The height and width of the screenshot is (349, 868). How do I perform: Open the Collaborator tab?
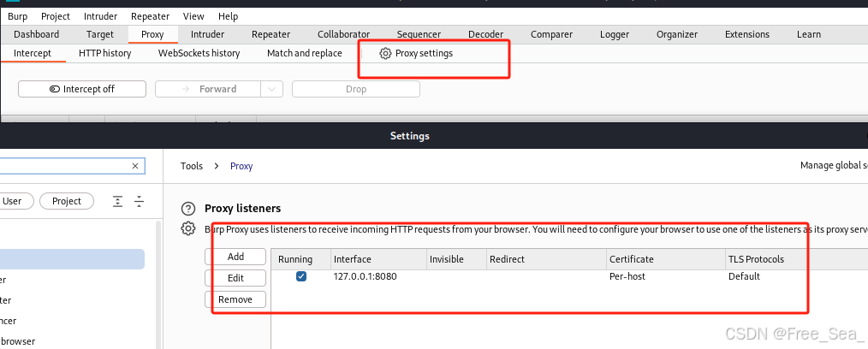tap(344, 34)
